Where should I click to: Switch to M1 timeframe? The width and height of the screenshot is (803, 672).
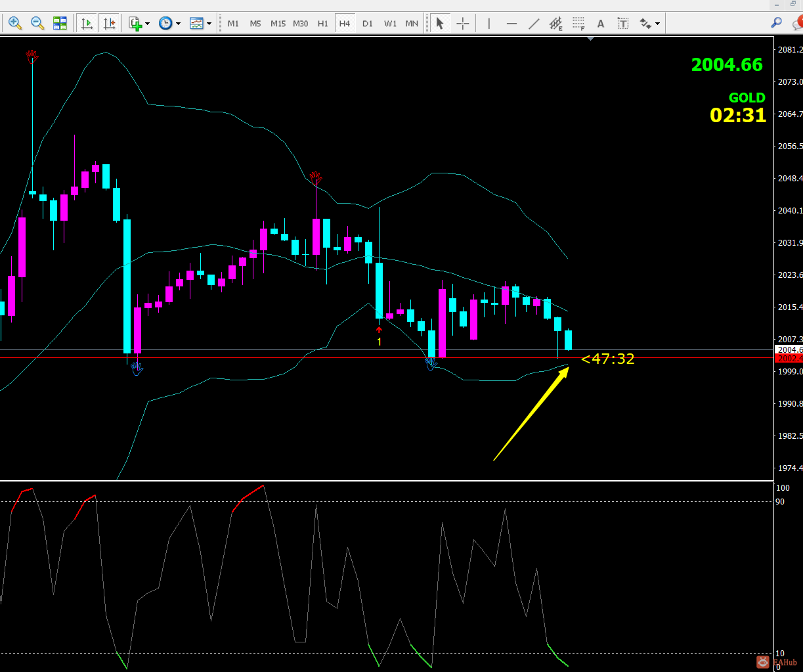pos(233,24)
